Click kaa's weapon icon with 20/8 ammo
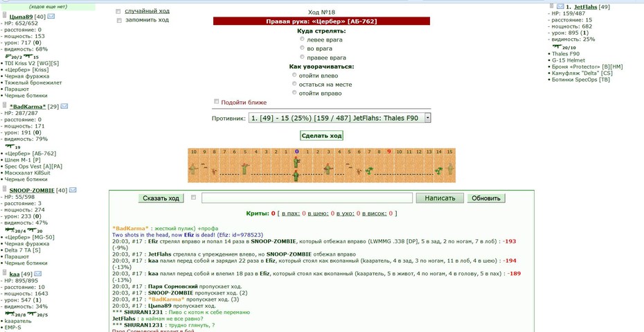This screenshot has width=644, height=332. point(10,313)
